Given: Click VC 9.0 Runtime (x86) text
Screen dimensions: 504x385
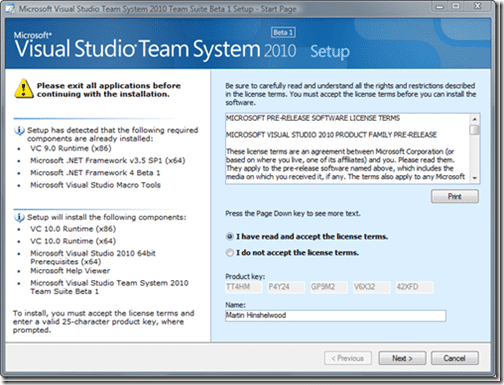Looking at the screenshot, I should click(x=71, y=148).
